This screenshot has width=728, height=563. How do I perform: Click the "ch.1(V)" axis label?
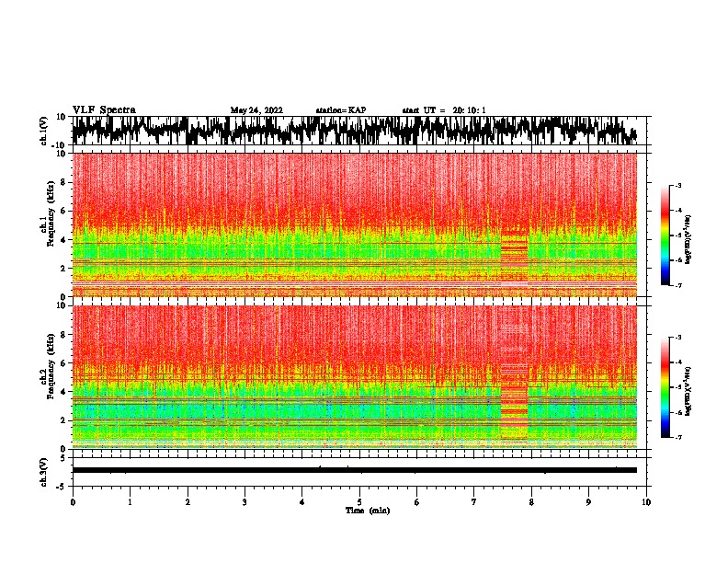point(44,132)
